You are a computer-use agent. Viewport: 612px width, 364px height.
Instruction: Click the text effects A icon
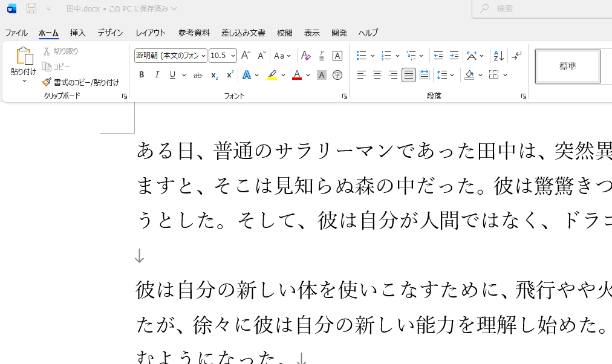tap(247, 75)
